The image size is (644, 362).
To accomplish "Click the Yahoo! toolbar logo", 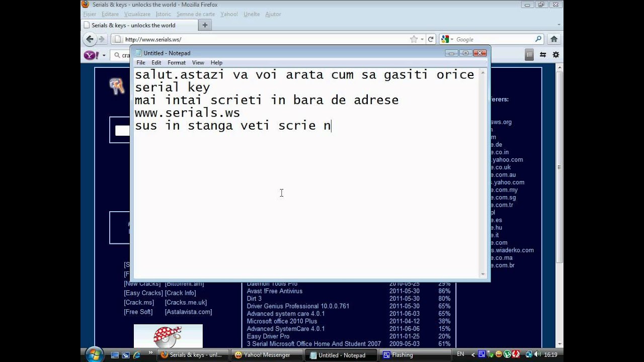I will [92, 55].
